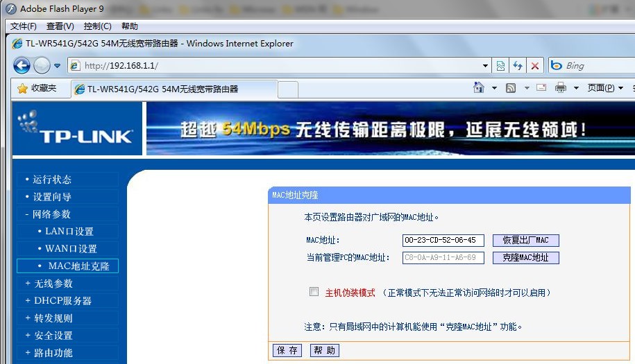Click the Internet Explorer window title icon
Viewport: 635px width, 364px height.
(17, 44)
